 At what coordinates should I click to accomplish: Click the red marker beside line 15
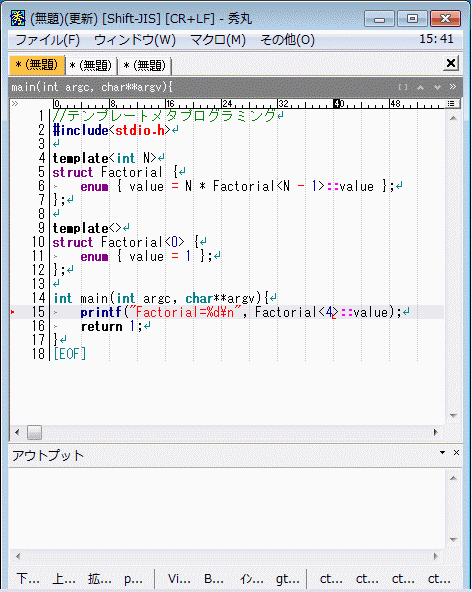13,312
